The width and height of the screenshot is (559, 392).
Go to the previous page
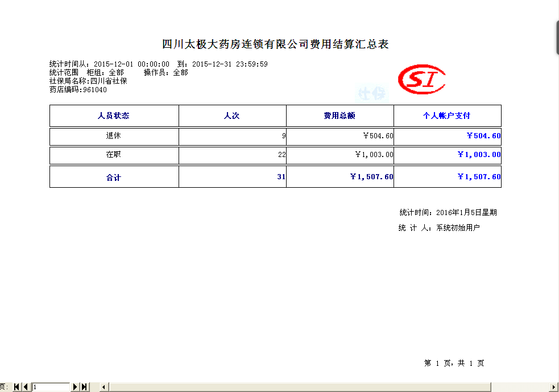click(26, 387)
